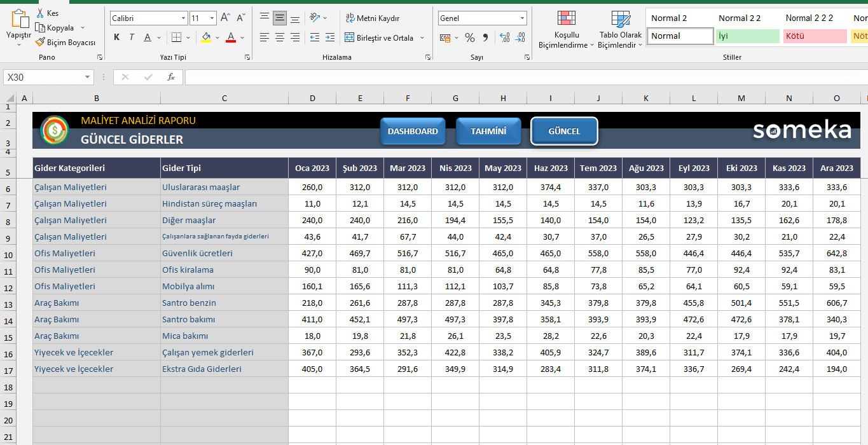Viewport: 868px width, 445px height.
Task: Click the DASHBOARD button
Action: (x=413, y=131)
